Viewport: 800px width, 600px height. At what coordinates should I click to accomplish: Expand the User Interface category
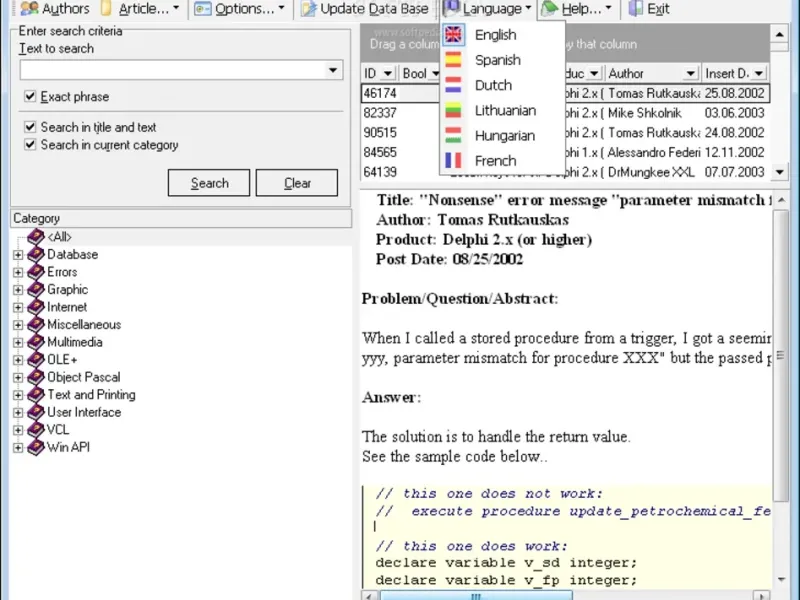coord(18,412)
